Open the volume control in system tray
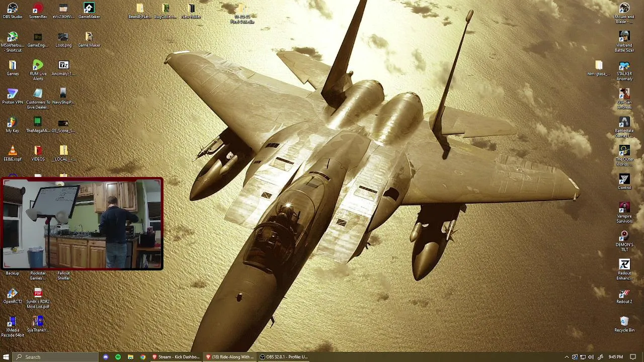Viewport: 644px width, 362px height. pos(591,357)
